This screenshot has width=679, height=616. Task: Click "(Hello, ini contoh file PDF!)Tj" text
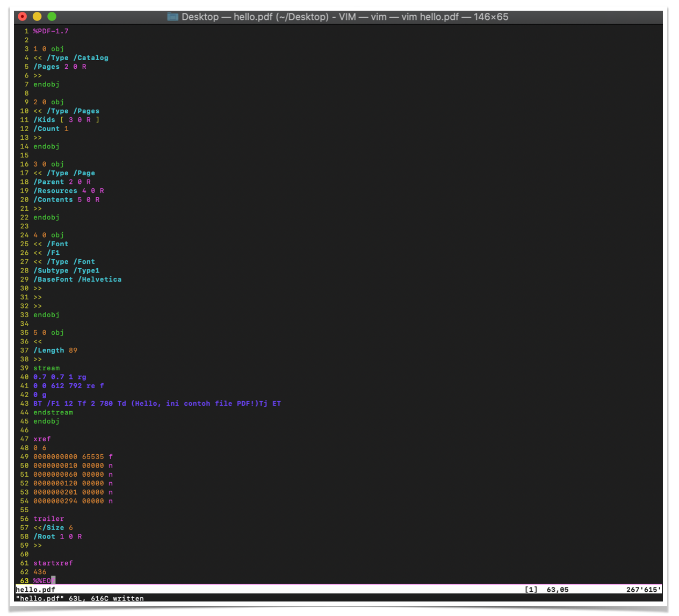click(x=199, y=404)
